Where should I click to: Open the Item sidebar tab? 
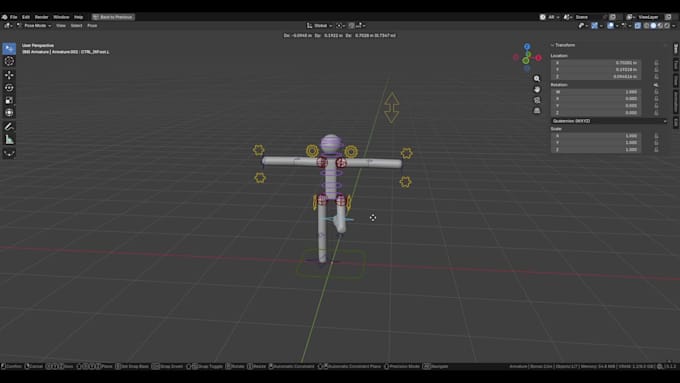[676, 49]
